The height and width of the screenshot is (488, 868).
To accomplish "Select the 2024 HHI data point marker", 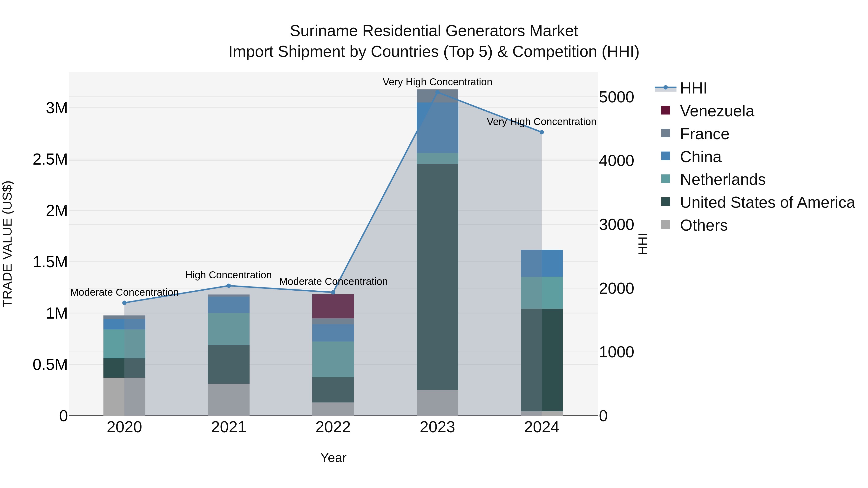I will tap(542, 132).
